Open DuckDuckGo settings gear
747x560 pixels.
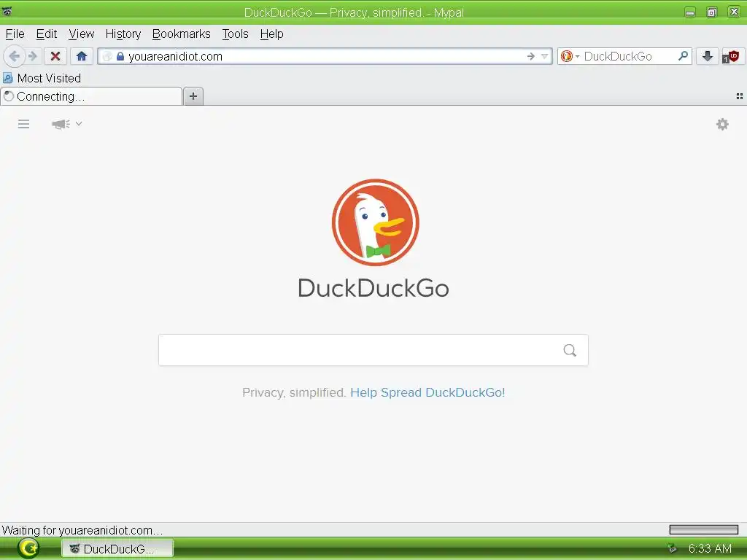pyautogui.click(x=722, y=124)
